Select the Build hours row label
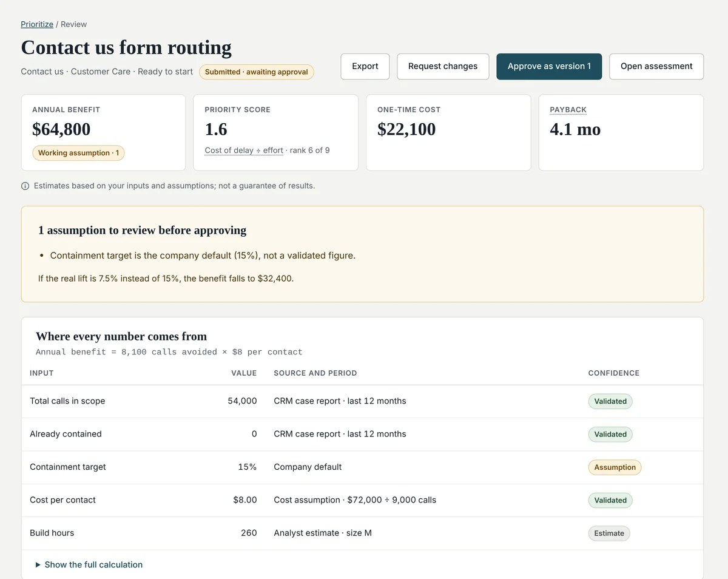 click(x=52, y=533)
